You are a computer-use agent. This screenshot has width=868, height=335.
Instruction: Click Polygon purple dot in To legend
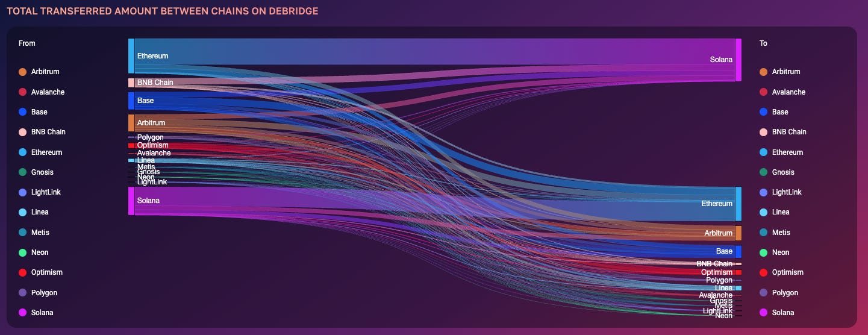[x=764, y=293]
